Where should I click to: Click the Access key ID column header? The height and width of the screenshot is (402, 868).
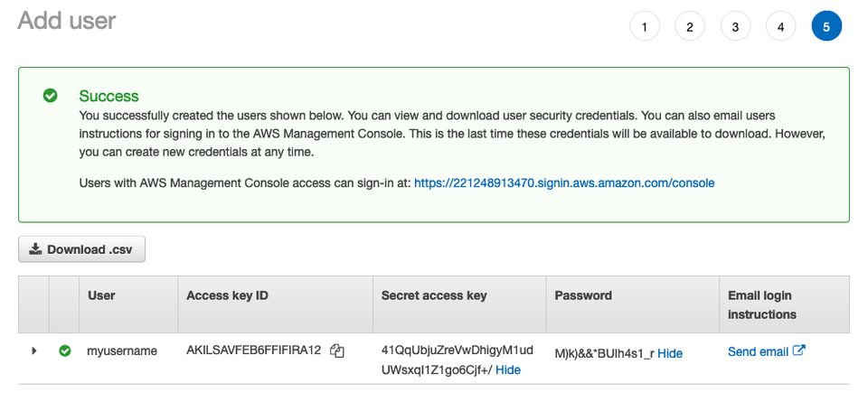(x=227, y=295)
